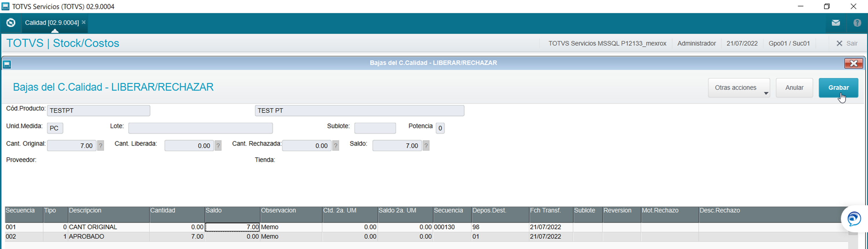
Task: Click the Saldo cell 7.00 in row 001
Action: tap(233, 227)
